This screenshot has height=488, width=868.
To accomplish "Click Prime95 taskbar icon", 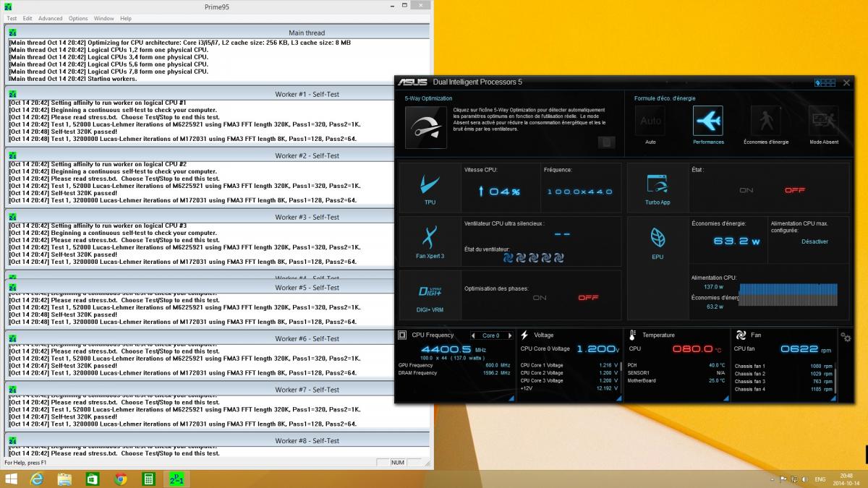I will [x=176, y=479].
